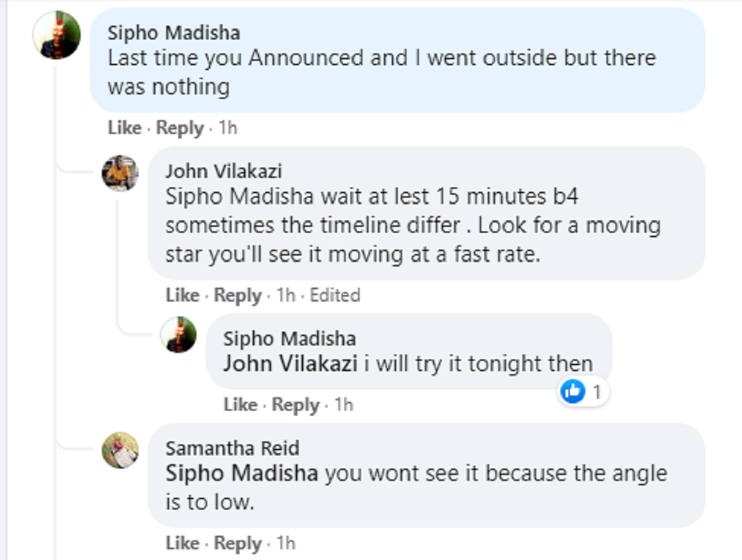The height and width of the screenshot is (560, 742).
Task: Open Sipho Madisha's name on top comment
Action: [174, 33]
